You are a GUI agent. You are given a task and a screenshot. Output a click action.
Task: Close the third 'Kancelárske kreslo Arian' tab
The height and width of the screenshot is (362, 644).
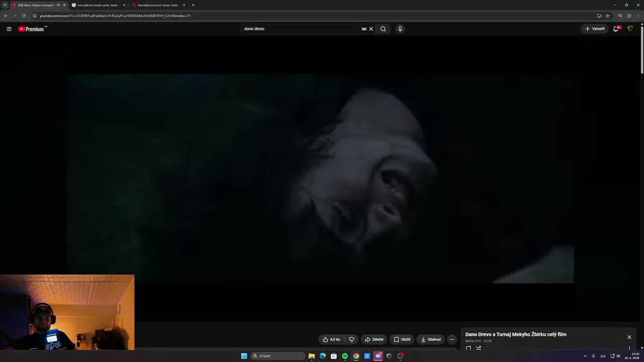click(184, 5)
